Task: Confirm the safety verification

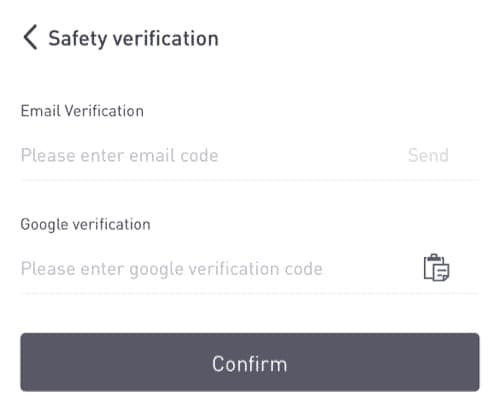Action: pyautogui.click(x=250, y=362)
